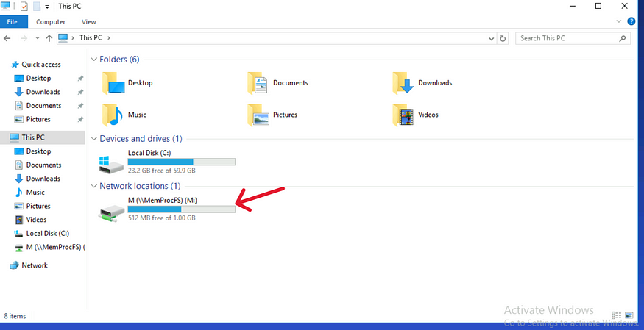Open the recent locations dropdown arrow
The width and height of the screenshot is (644, 330).
tap(38, 38)
